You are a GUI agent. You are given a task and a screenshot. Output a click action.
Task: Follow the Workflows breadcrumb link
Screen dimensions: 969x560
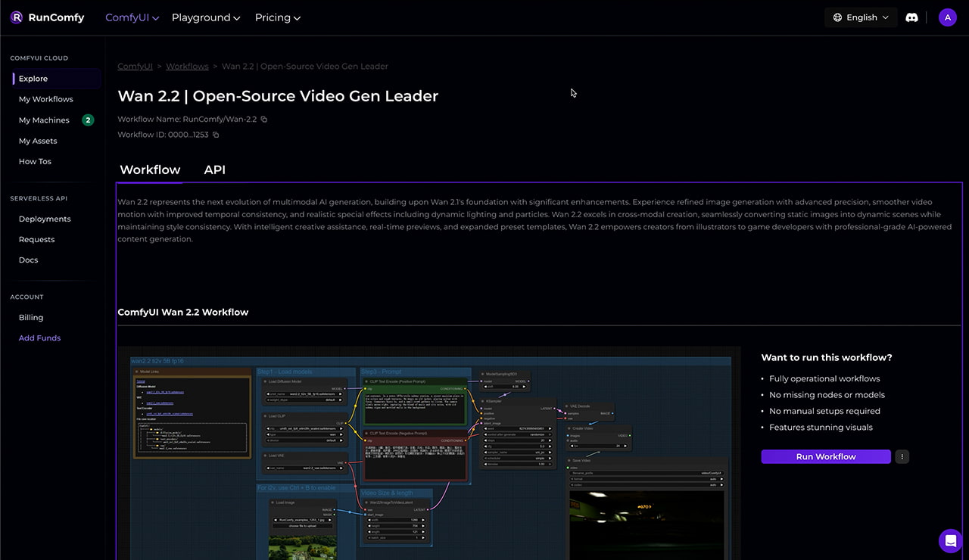[187, 67]
